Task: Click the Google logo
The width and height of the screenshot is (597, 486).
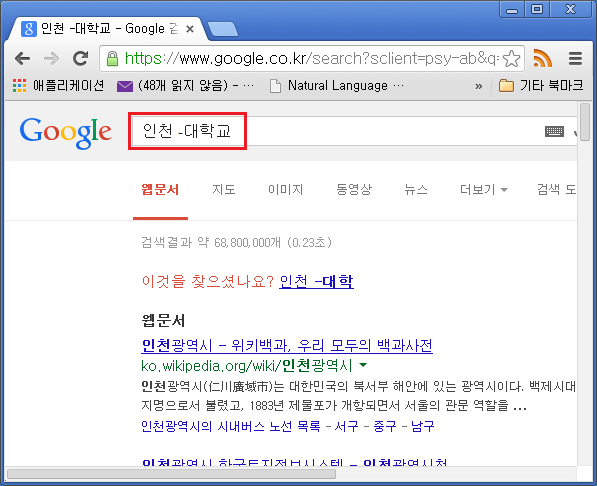Action: click(65, 132)
